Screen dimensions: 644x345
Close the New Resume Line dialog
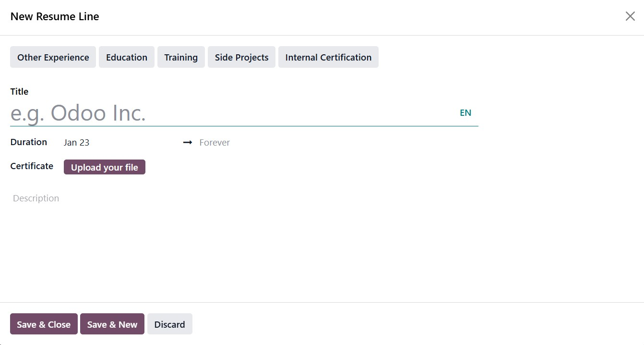point(630,16)
